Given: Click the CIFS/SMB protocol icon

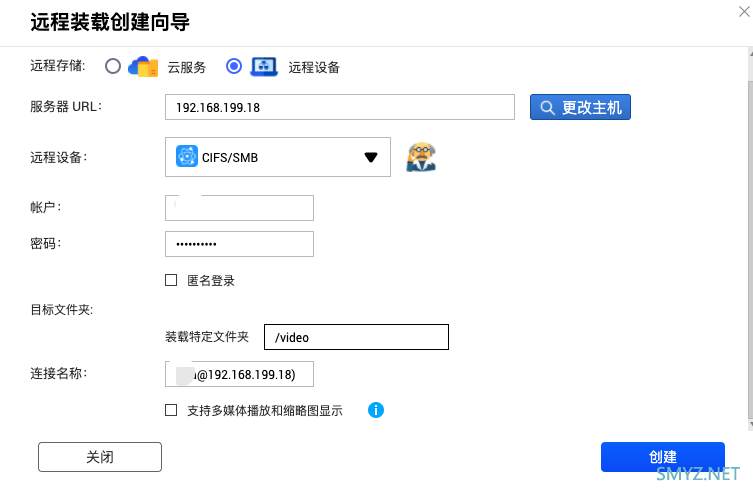Looking at the screenshot, I should tap(186, 157).
